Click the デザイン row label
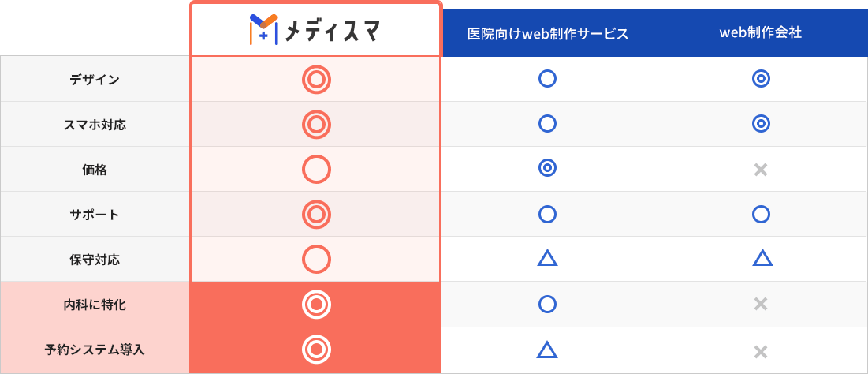The image size is (868, 374). tap(95, 80)
